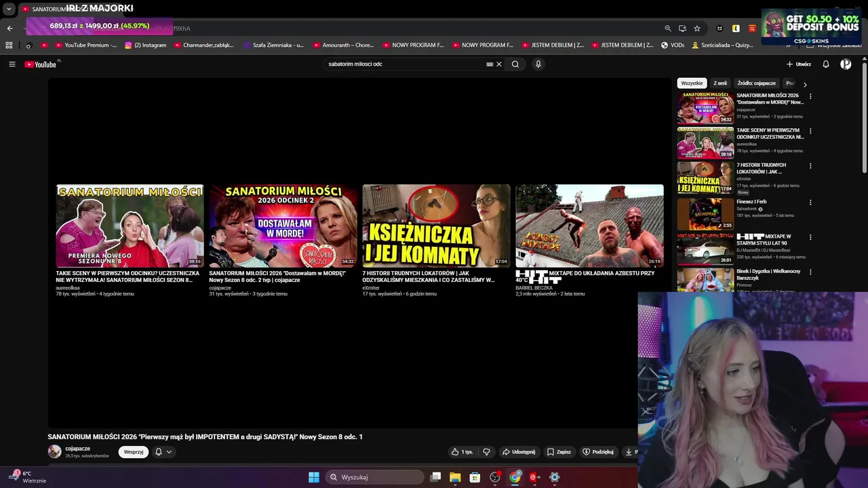Open Chrome from the taskbar
Viewport: 868px width, 488px height.
[515, 477]
